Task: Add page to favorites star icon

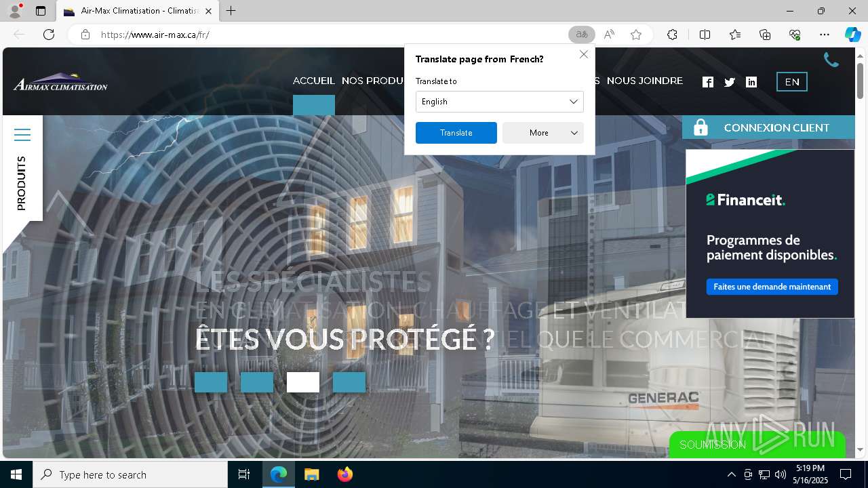Action: click(x=636, y=35)
